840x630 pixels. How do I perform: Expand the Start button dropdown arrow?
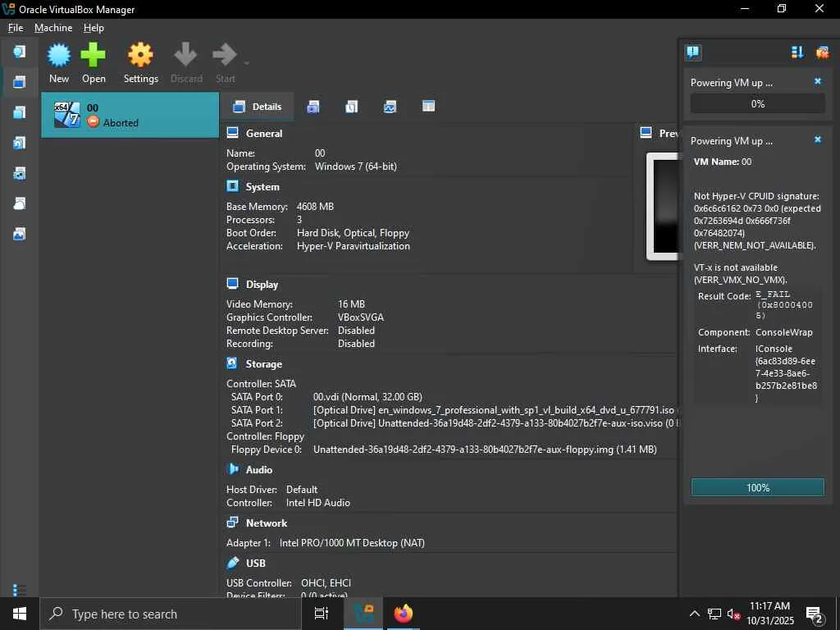tap(246, 64)
